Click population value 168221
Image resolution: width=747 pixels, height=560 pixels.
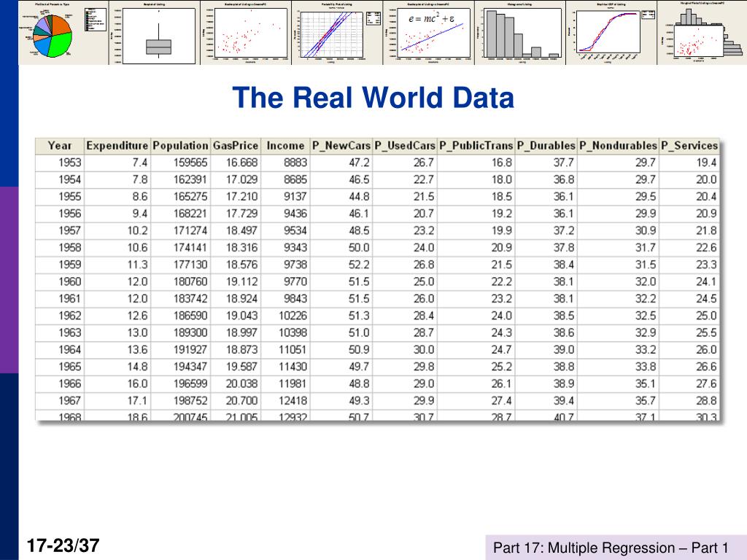tap(190, 214)
